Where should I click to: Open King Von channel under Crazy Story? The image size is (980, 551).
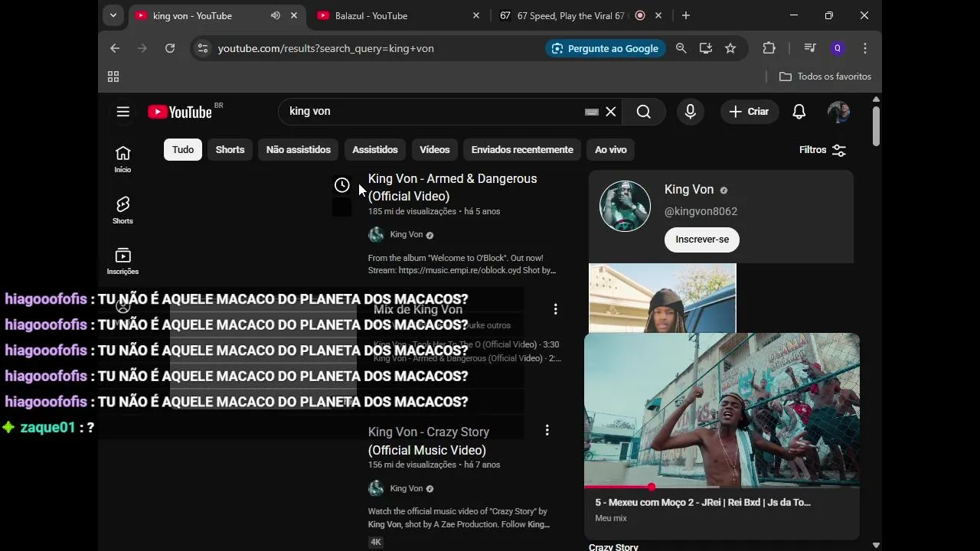click(407, 488)
